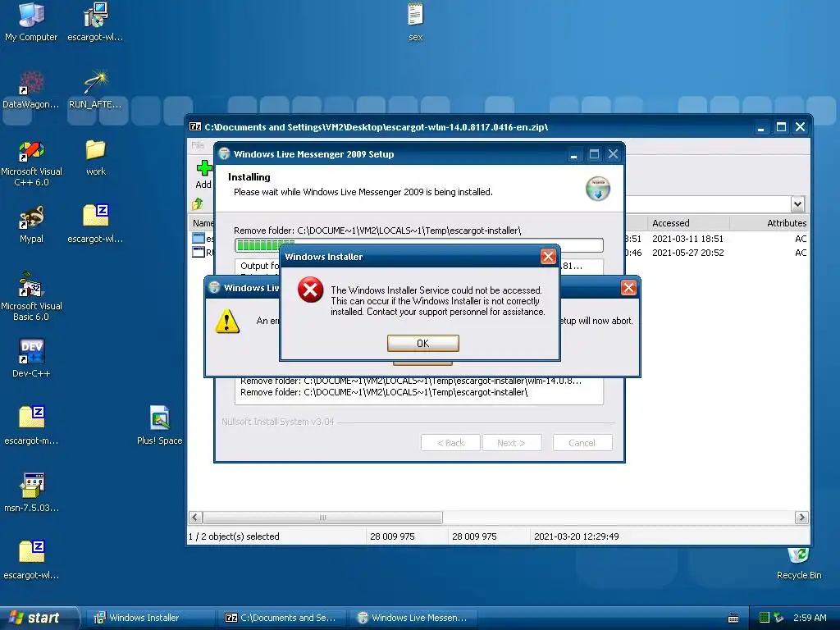This screenshot has width=840, height=630.
Task: Open the File menu in 7-Zip
Action: (x=199, y=145)
